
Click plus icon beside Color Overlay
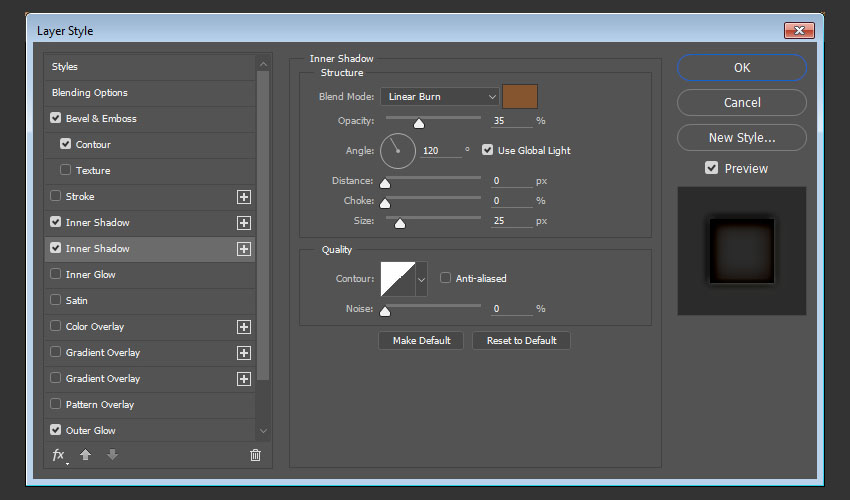tap(243, 327)
